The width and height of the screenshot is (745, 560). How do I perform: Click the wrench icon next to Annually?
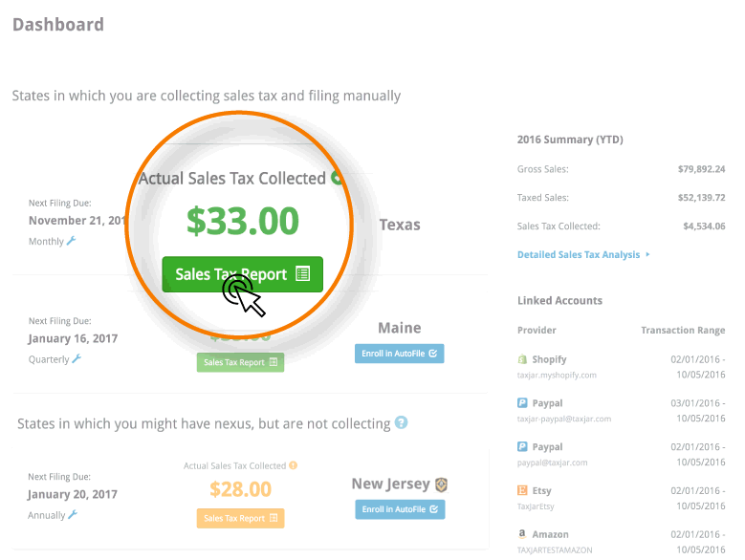pos(72,514)
